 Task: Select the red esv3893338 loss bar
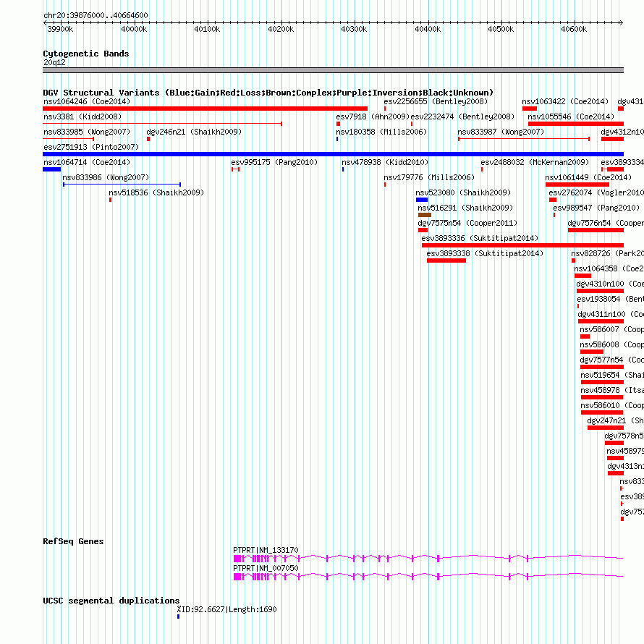point(446,260)
